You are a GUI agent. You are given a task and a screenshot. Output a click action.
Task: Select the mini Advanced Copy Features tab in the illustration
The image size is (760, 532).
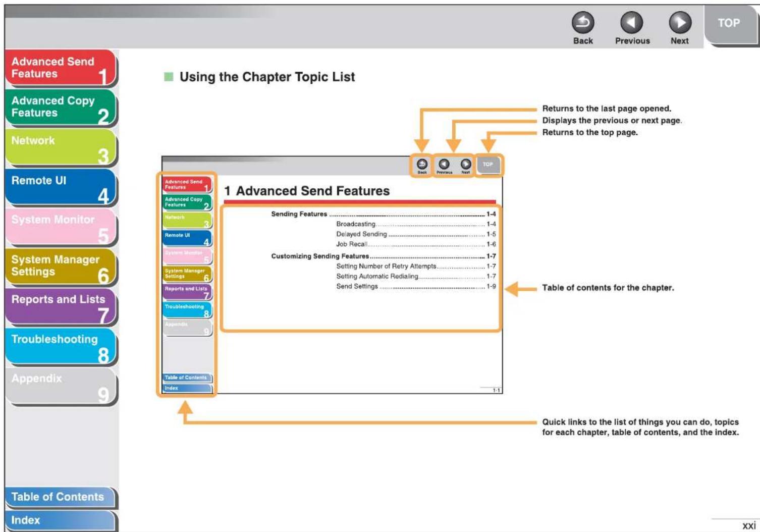point(187,202)
